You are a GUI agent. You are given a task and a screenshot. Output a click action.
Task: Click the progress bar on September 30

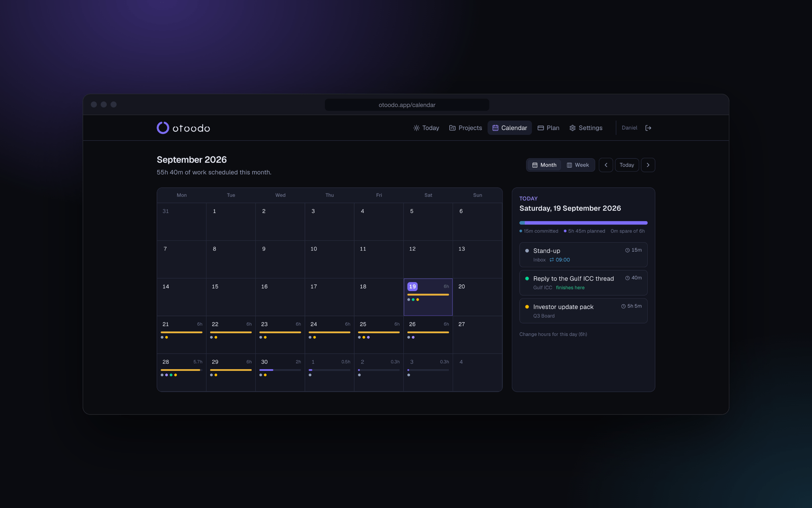(x=280, y=370)
